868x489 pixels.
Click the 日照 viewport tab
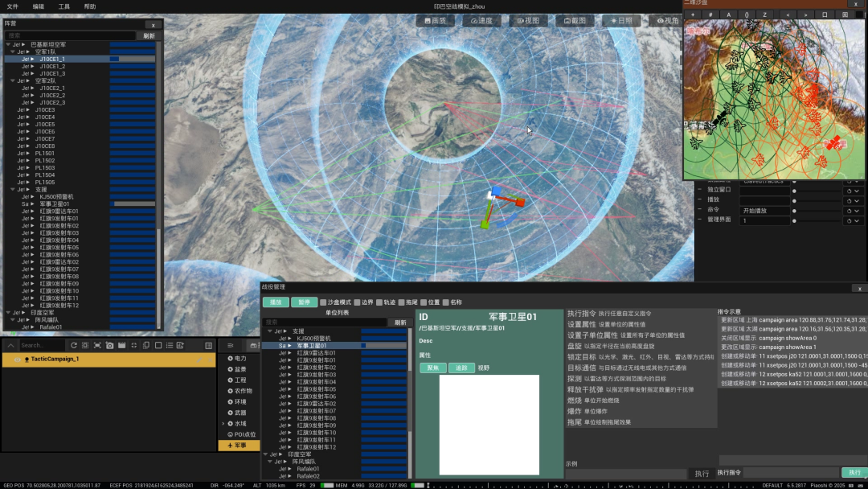621,20
